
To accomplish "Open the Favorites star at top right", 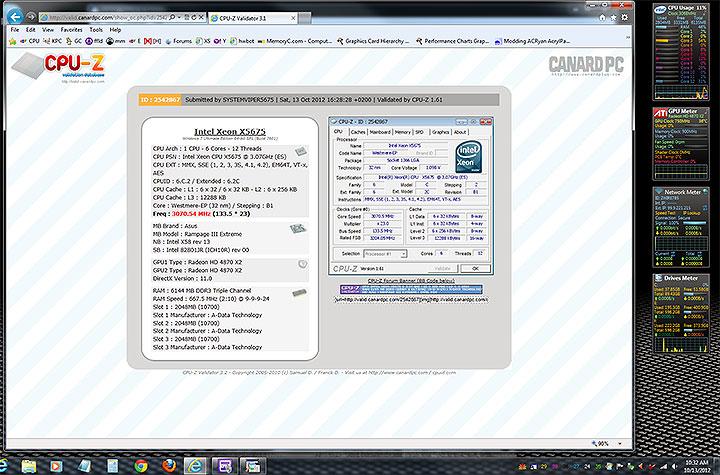I will pyautogui.click(x=613, y=17).
